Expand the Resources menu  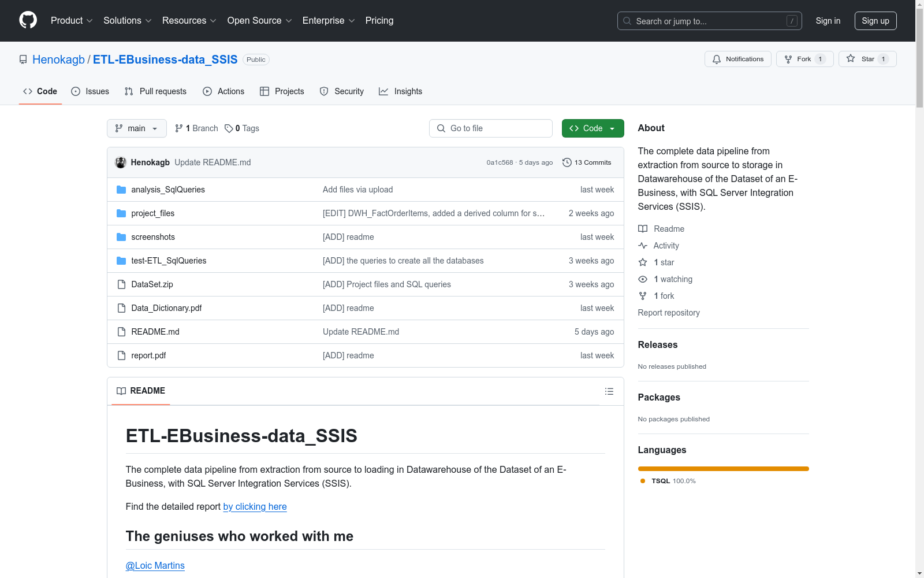pos(189,21)
